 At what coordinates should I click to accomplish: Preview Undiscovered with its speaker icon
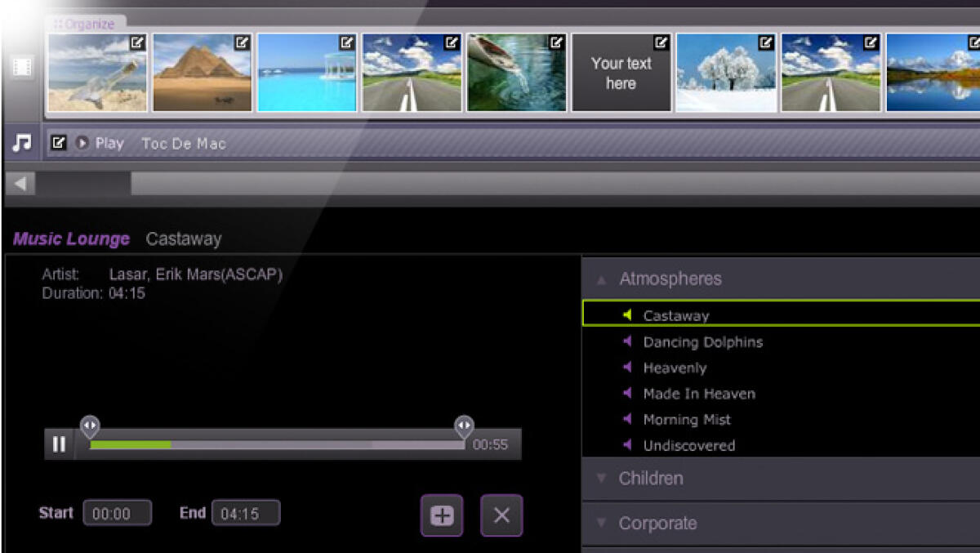(627, 445)
